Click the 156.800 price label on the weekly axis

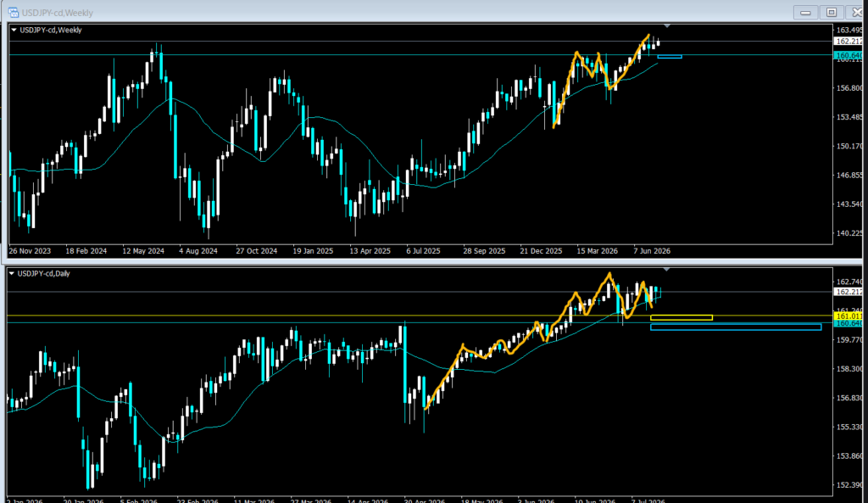click(849, 88)
